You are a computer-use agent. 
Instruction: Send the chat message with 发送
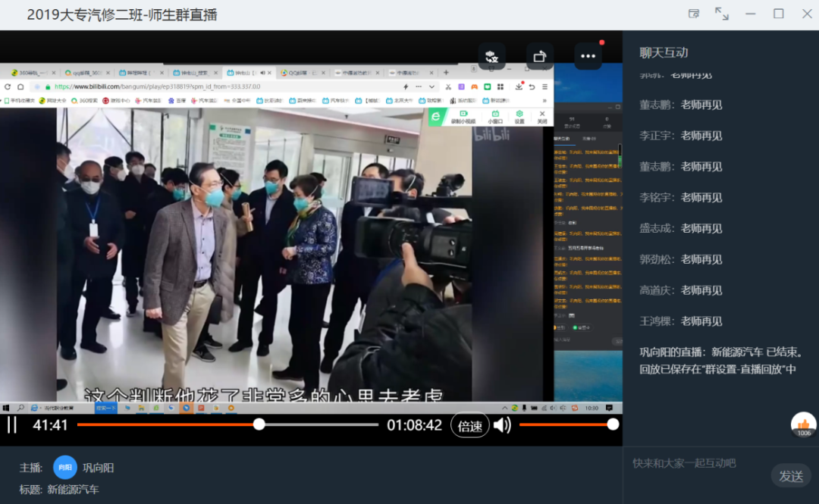point(791,476)
